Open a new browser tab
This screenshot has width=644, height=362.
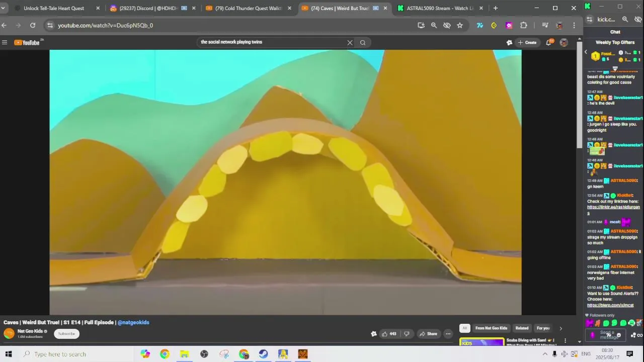click(496, 8)
